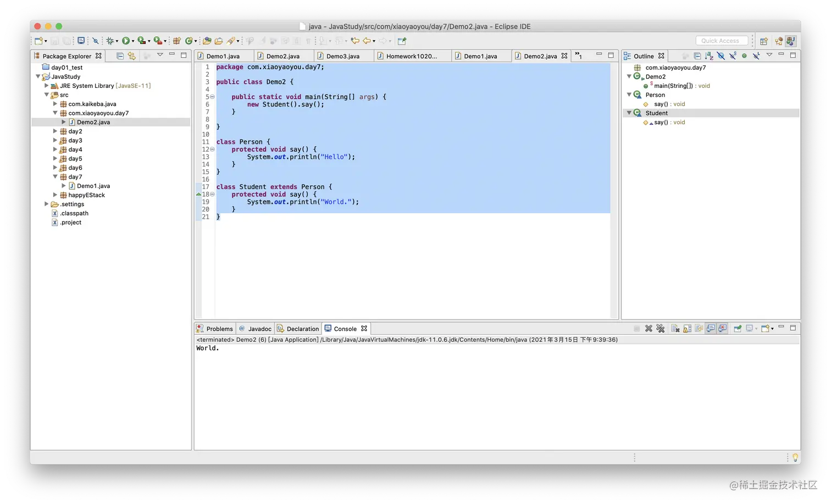
Task: Clear Console icon
Action: (x=675, y=329)
